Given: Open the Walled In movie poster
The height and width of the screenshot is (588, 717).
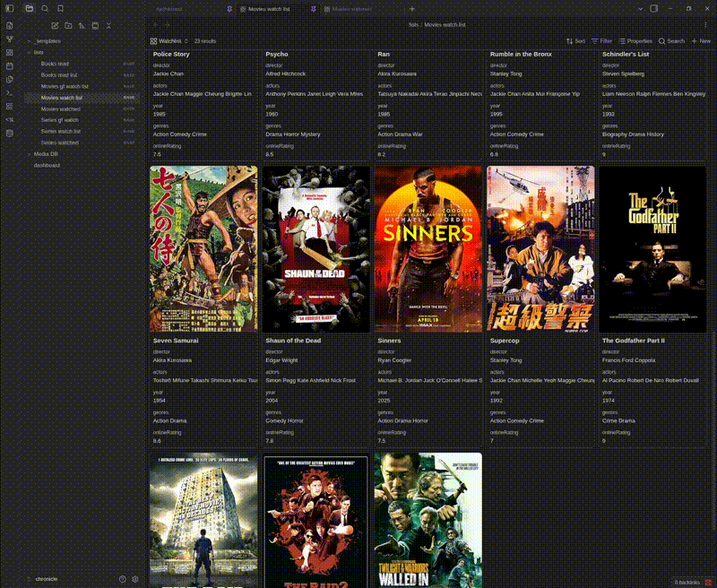Looking at the screenshot, I should (x=428, y=521).
